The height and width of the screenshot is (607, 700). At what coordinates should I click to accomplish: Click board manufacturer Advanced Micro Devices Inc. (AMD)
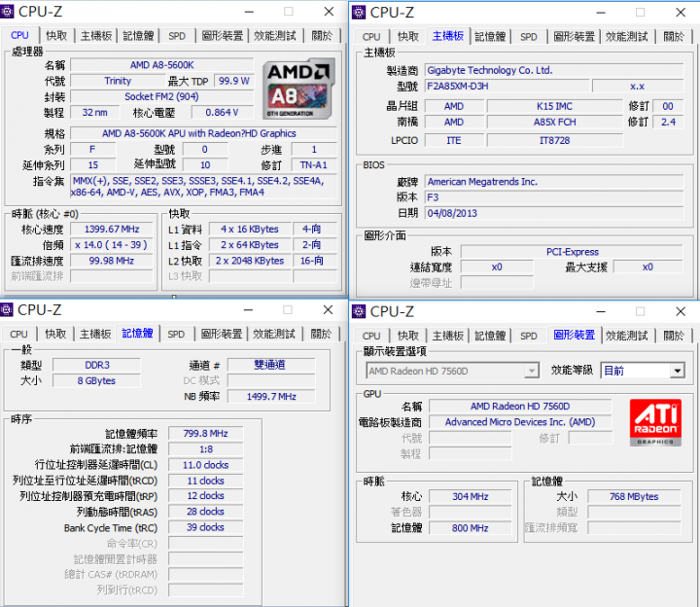520,422
